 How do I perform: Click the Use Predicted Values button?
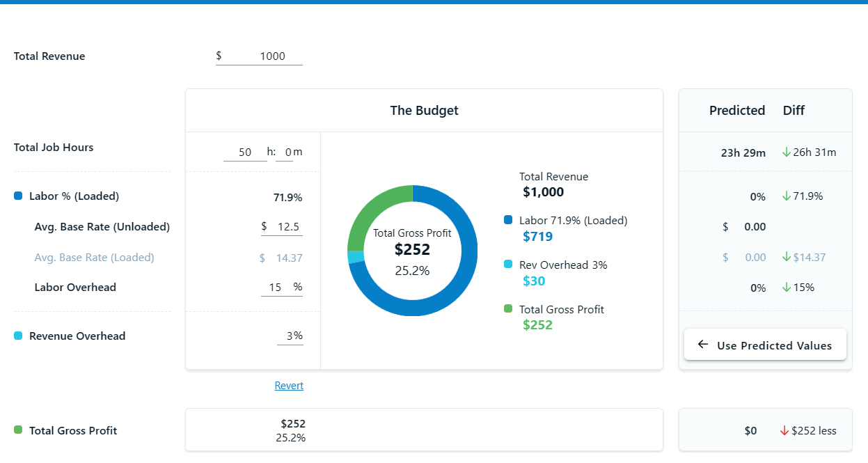coord(765,345)
